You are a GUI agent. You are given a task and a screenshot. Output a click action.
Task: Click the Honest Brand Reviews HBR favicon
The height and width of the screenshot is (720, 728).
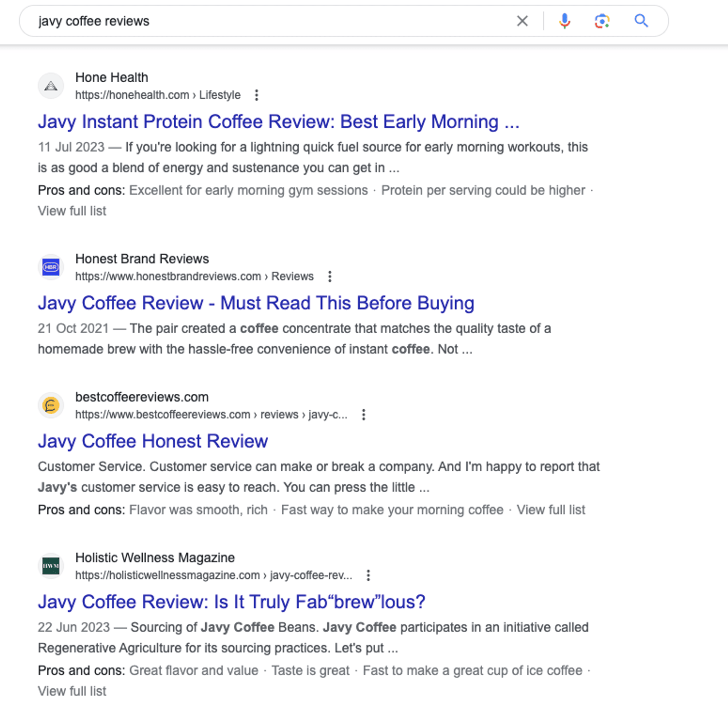tap(51, 267)
